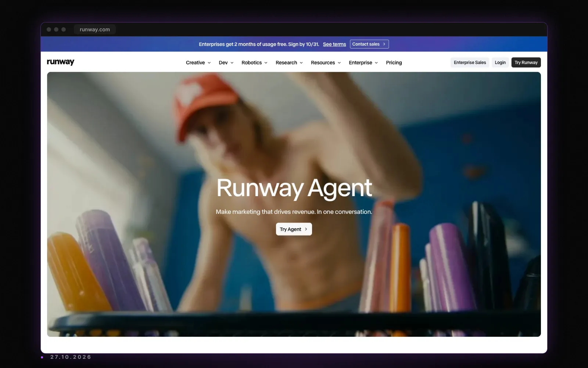Click the 'Make marketing that drives revenue' tagline
The image size is (588, 368).
click(x=294, y=212)
